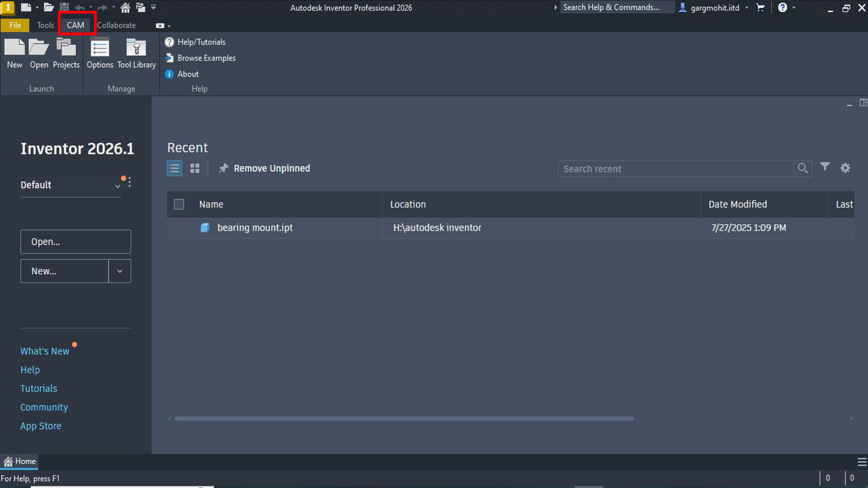Click Search Help & Commands field
The width and height of the screenshot is (868, 488).
(x=617, y=7)
